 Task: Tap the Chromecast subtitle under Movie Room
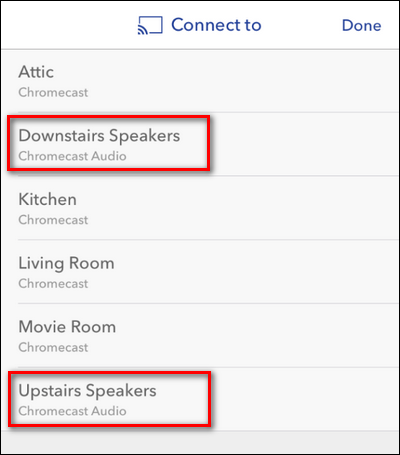53,347
